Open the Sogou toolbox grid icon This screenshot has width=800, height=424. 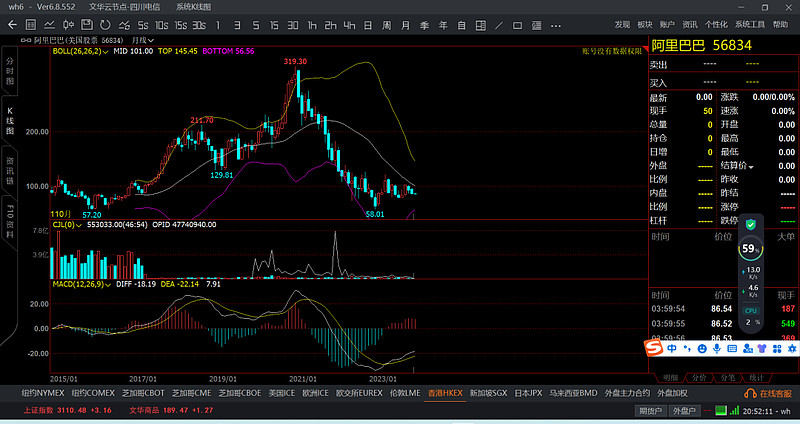[x=777, y=348]
